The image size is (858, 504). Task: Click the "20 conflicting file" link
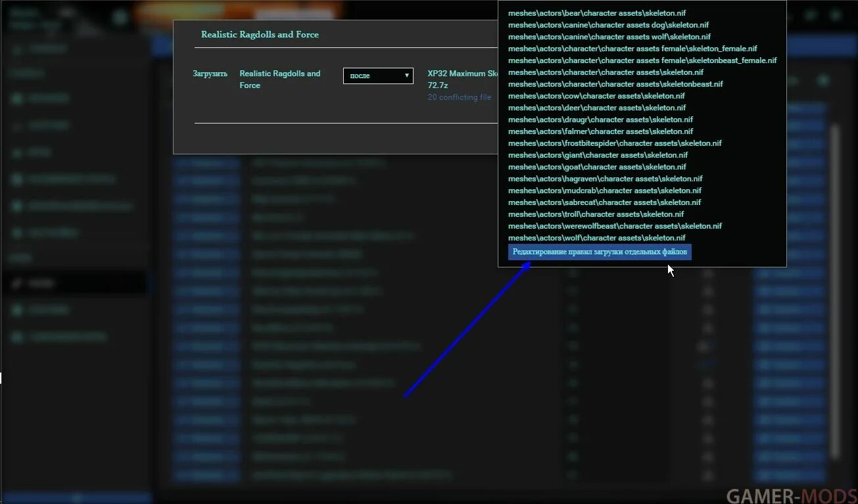[x=460, y=97]
